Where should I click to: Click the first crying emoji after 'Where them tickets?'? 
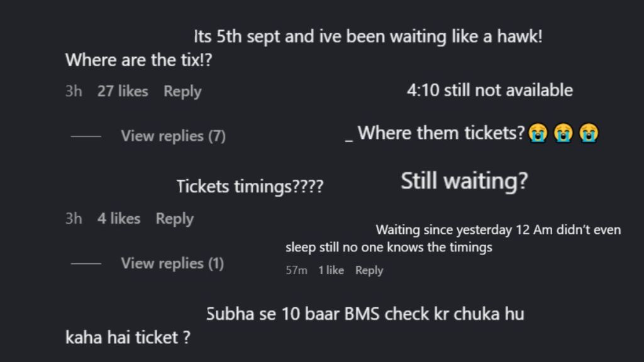click(x=538, y=133)
